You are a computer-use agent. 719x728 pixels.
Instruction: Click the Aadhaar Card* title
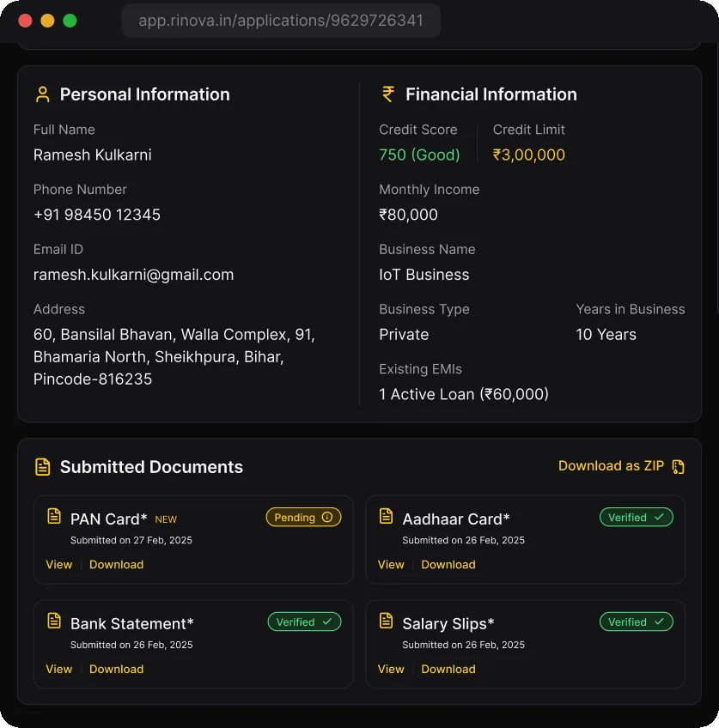click(455, 519)
